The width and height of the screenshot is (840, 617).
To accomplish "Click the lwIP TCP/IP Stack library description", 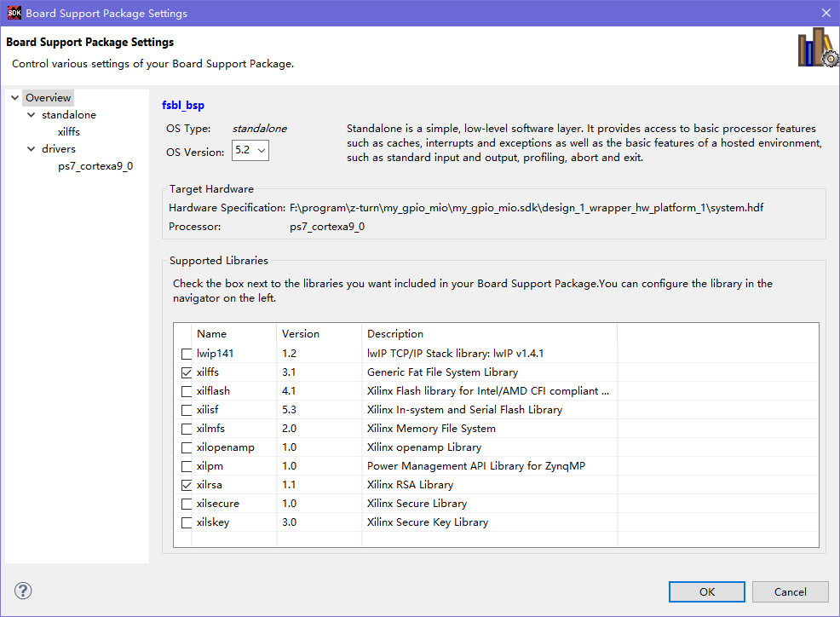I will pyautogui.click(x=456, y=354).
